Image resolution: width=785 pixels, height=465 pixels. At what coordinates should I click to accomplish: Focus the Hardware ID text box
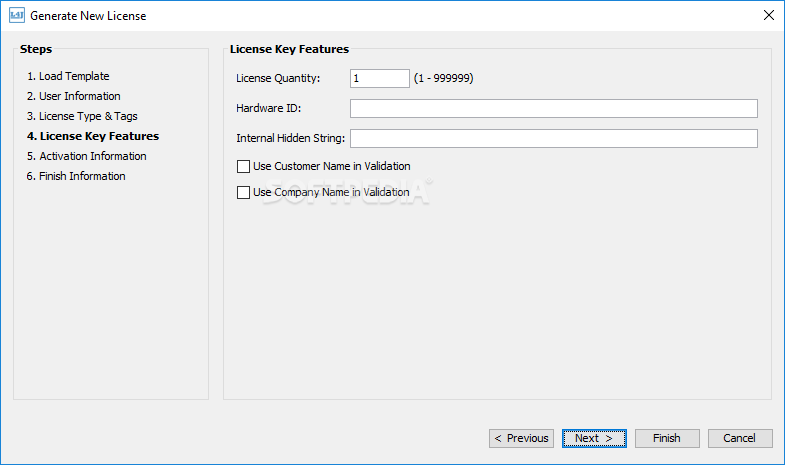pyautogui.click(x=554, y=109)
